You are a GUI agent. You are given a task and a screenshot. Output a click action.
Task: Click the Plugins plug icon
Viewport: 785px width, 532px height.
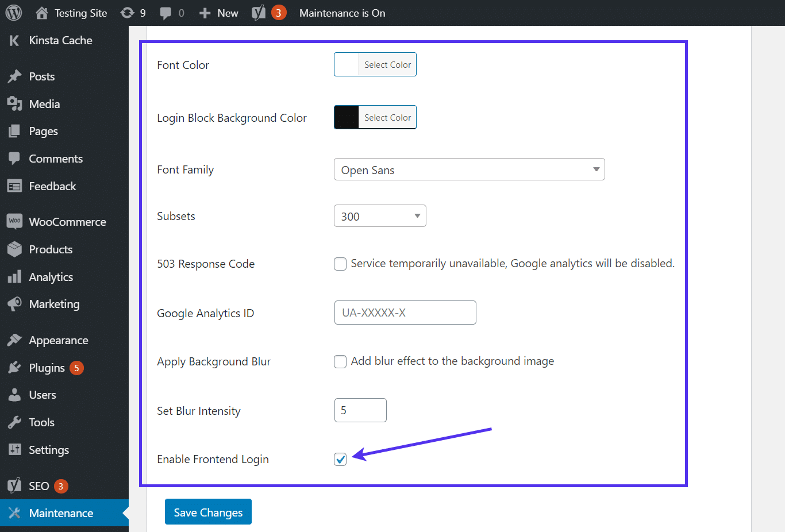[14, 368]
